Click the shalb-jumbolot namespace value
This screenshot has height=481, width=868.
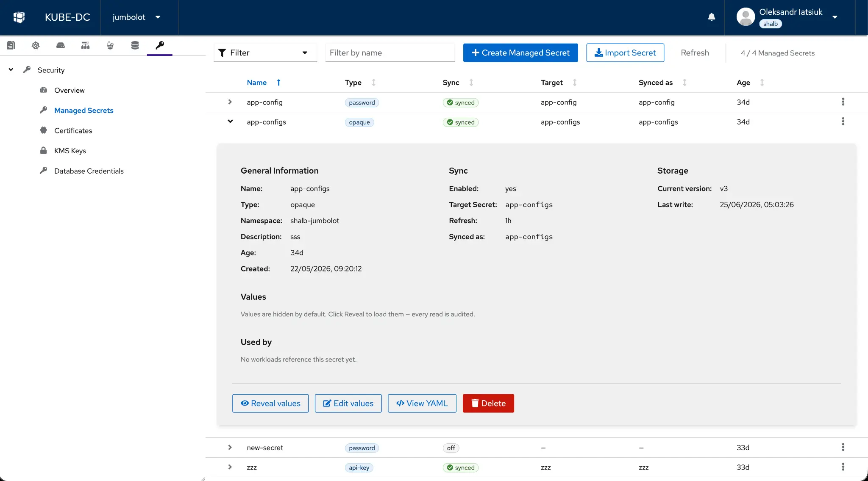tap(314, 221)
